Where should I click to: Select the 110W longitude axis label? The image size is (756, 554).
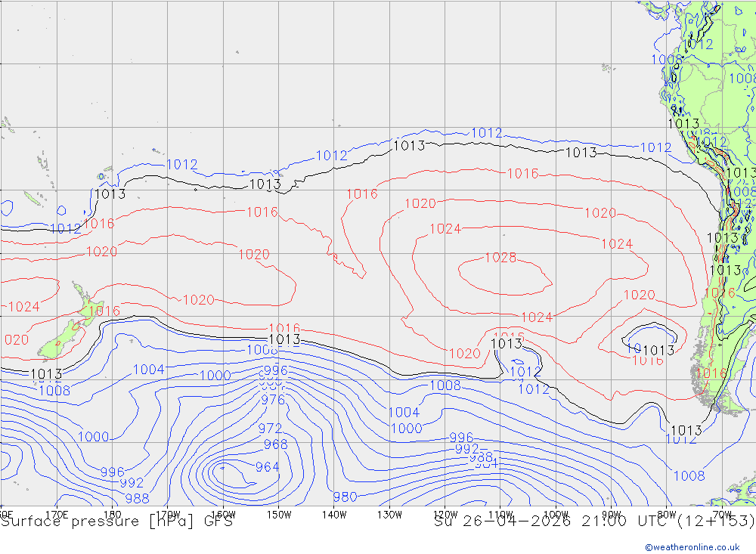click(x=500, y=515)
